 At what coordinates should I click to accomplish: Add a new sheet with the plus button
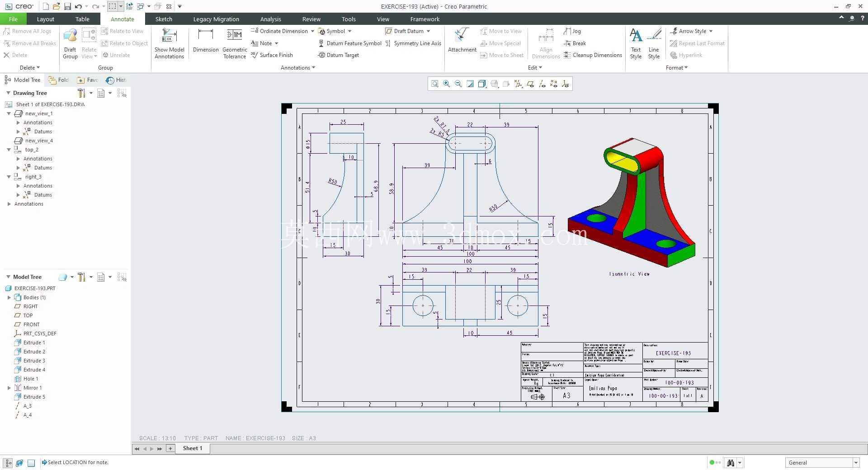170,448
